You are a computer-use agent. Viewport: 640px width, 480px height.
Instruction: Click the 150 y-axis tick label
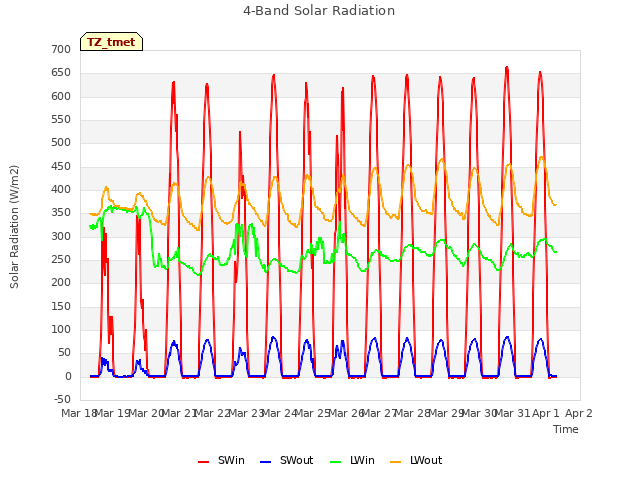point(61,307)
